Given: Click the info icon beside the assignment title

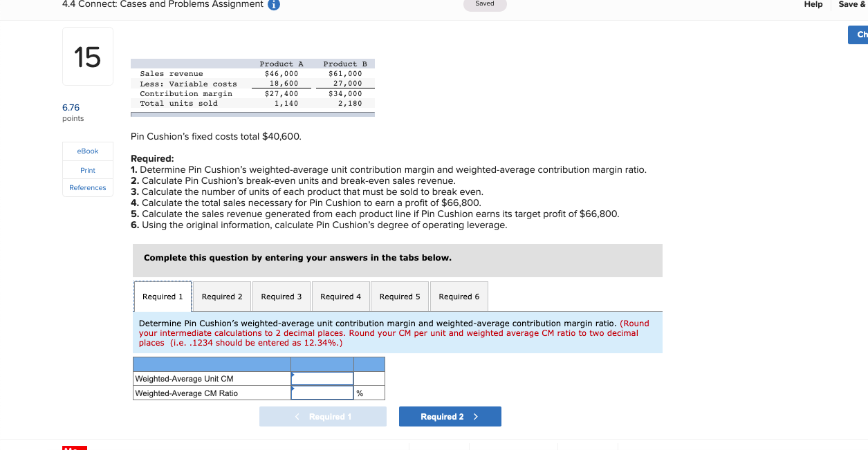Looking at the screenshot, I should point(273,4).
